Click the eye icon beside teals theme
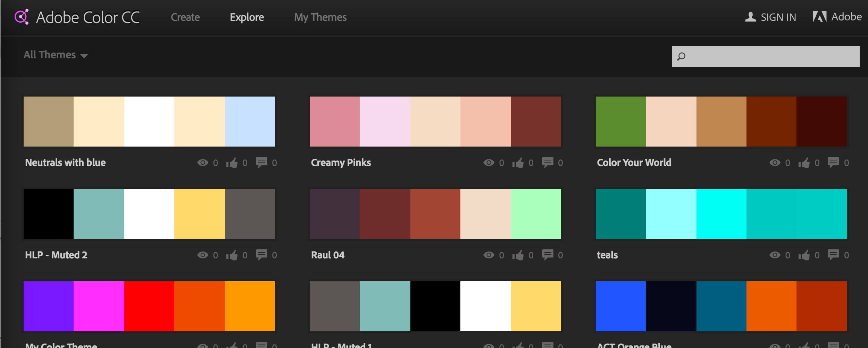Viewport: 868px width, 348px height. (x=775, y=255)
